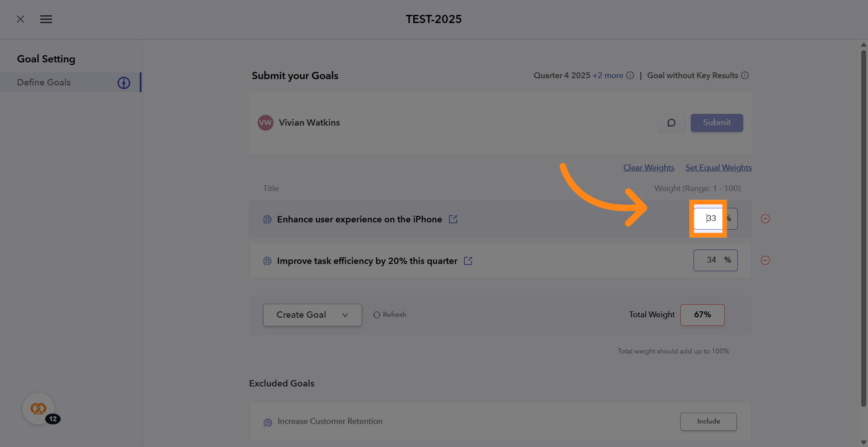The width and height of the screenshot is (868, 447).
Task: Remove the Improve task efficiency goal
Action: pos(765,260)
